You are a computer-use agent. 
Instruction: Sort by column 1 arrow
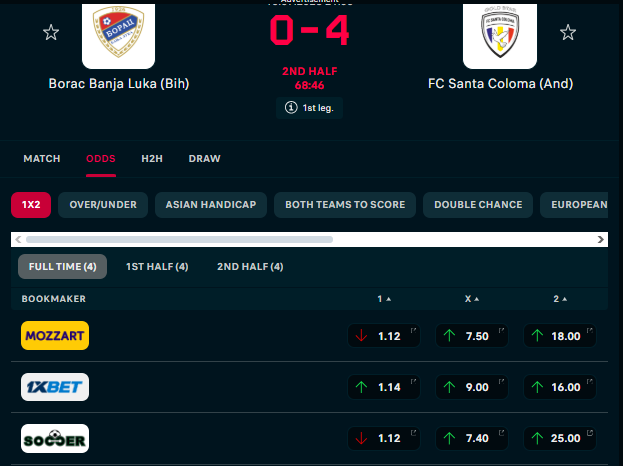pyautogui.click(x=389, y=299)
